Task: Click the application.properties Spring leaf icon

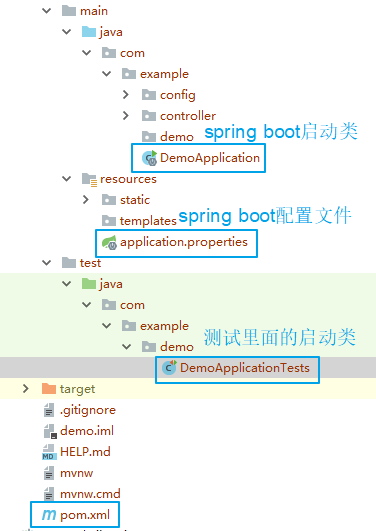Action: click(109, 242)
